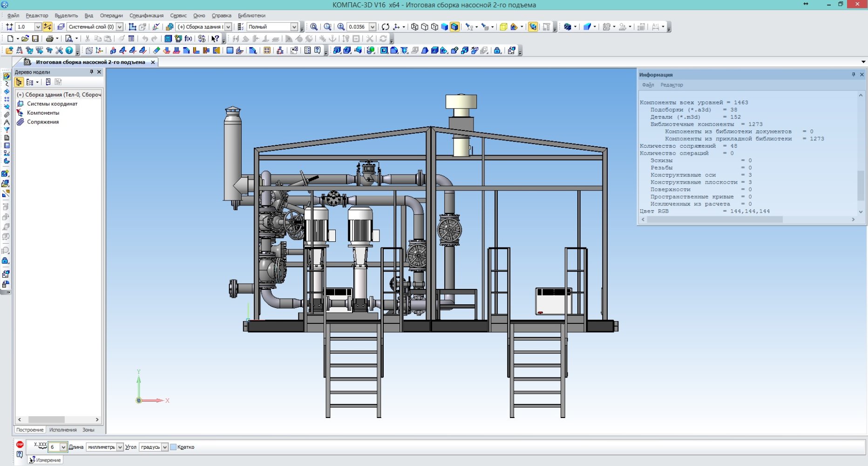Expand the zoom scale 0.0356 dropdown
Viewport: 868px width, 466px height.
tap(373, 27)
